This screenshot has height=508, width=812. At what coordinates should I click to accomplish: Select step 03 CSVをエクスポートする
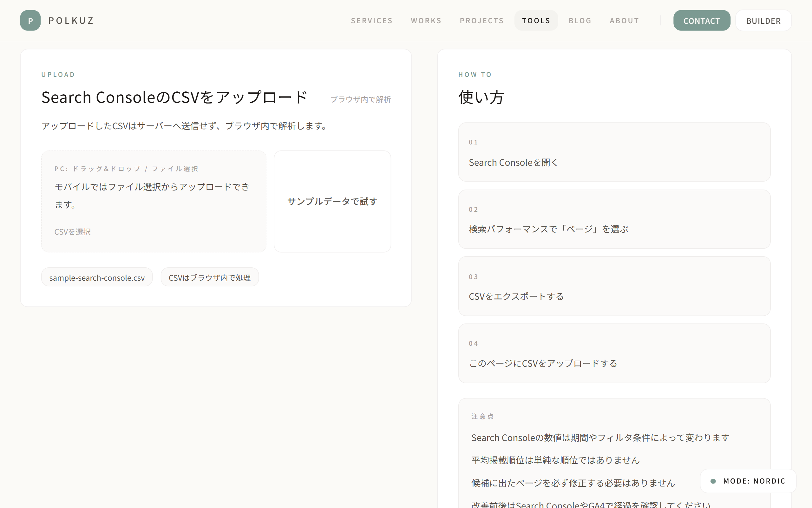(x=614, y=286)
